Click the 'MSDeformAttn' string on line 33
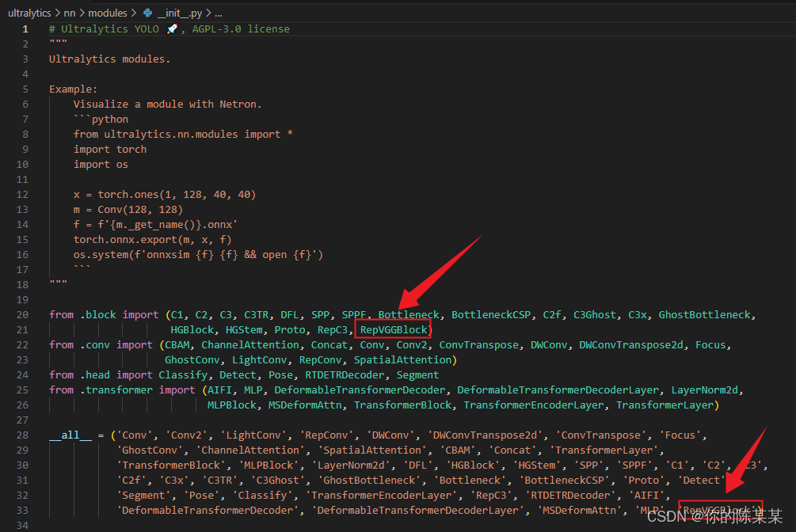Image resolution: width=796 pixels, height=532 pixels. pyautogui.click(x=579, y=510)
